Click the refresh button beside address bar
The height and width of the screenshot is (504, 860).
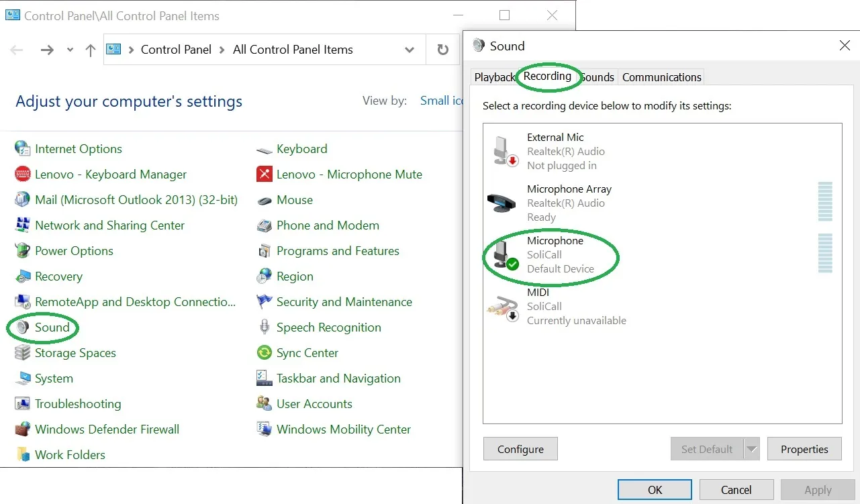[442, 50]
